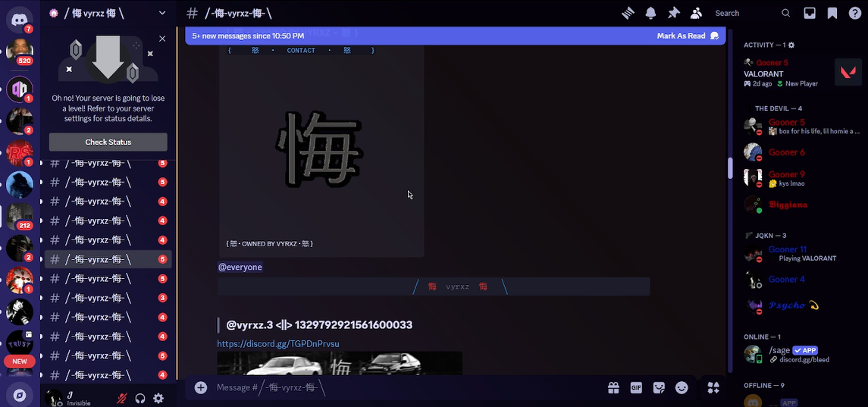Open the Inbox
The image size is (868, 407).
click(x=810, y=13)
